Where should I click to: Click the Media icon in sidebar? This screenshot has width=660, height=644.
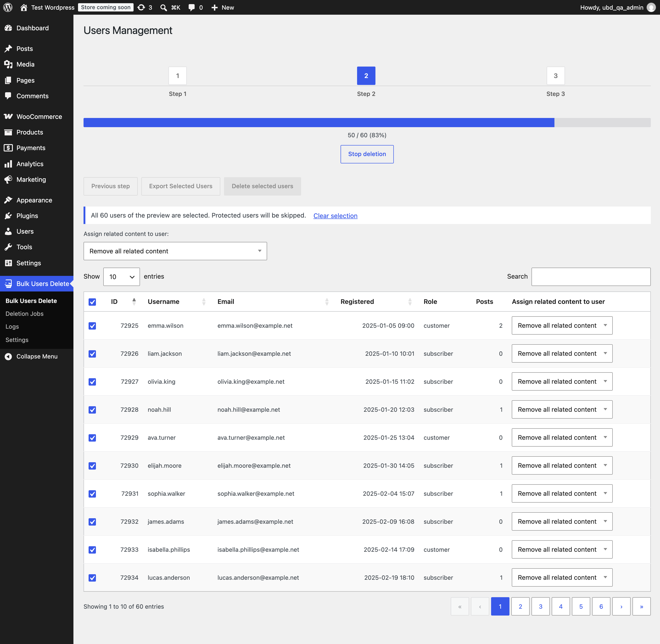8,64
